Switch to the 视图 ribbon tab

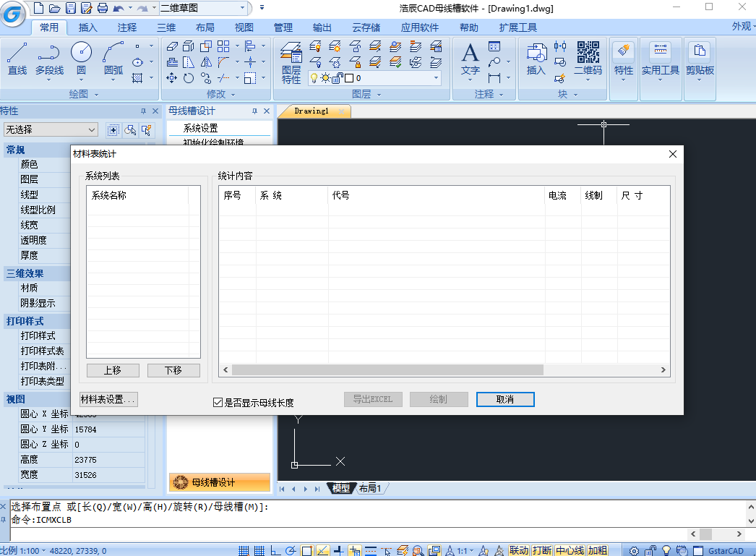244,27
